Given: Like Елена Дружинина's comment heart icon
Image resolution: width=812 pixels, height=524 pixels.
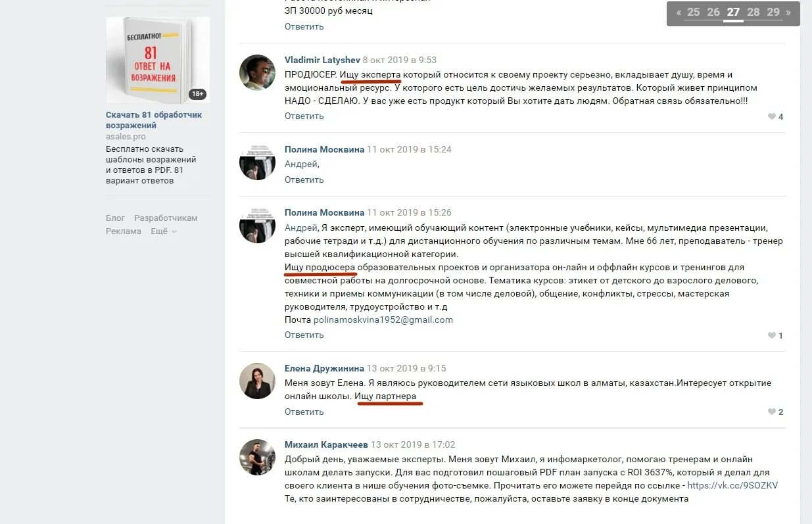Looking at the screenshot, I should 772,412.
